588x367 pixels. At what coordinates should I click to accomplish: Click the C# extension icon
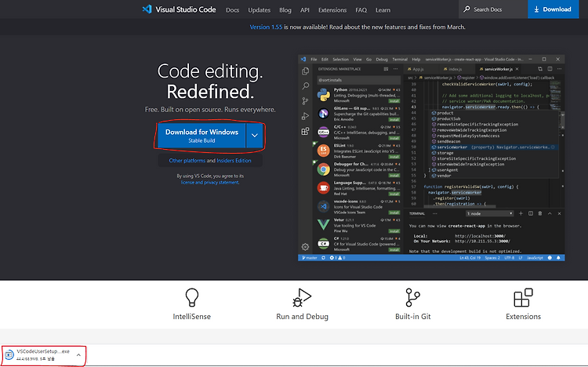[323, 244]
